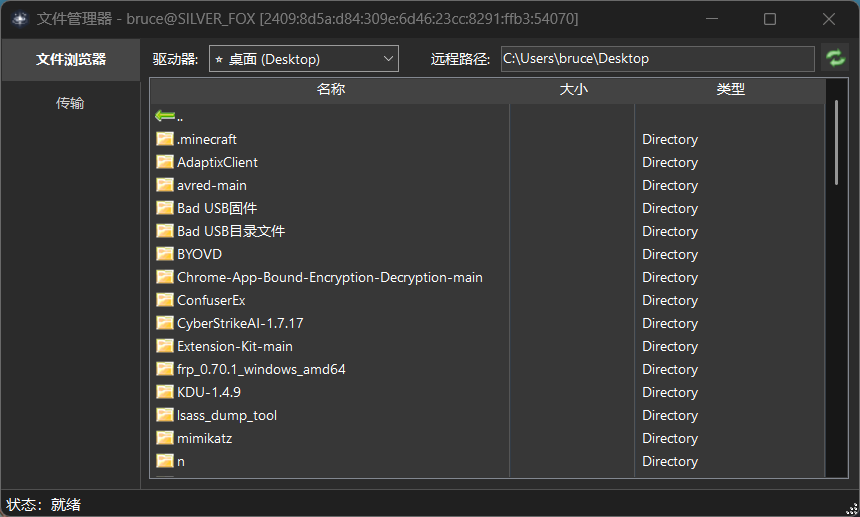Select the 'AdaptixClient' folder name
This screenshot has height=517, width=860.
[x=217, y=162]
